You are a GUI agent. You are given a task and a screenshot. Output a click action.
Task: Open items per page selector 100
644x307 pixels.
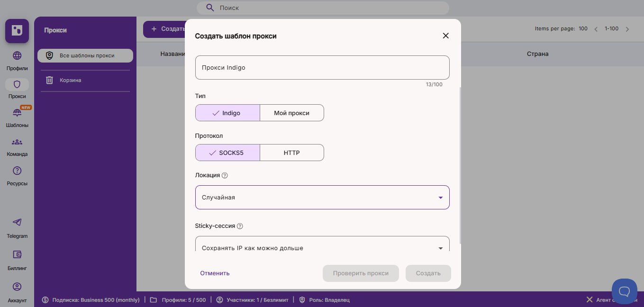583,28
